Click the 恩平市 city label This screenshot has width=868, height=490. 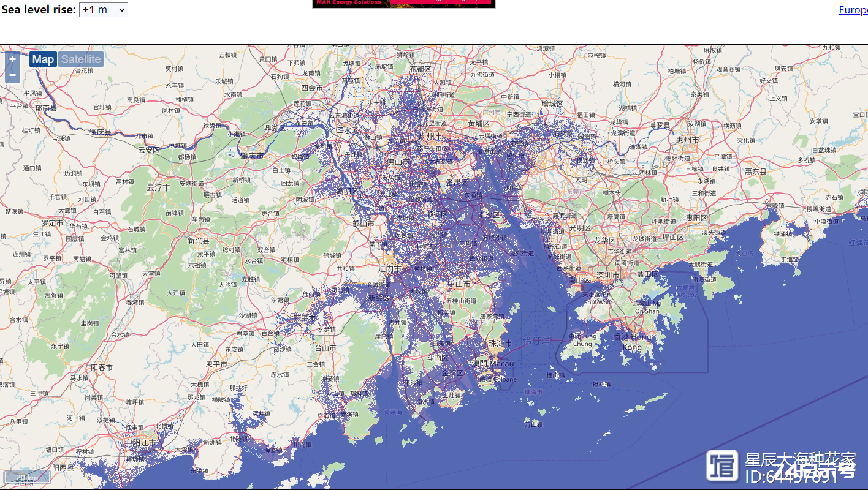tap(217, 364)
